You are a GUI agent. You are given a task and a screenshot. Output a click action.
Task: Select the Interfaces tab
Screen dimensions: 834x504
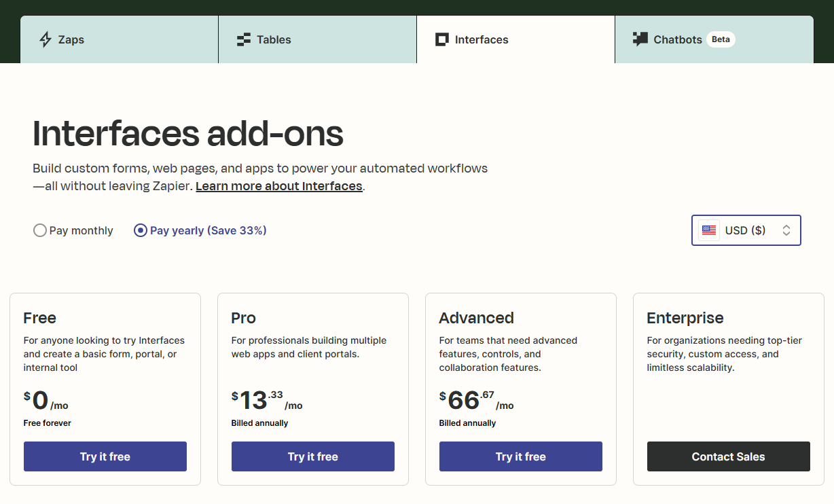coord(515,39)
